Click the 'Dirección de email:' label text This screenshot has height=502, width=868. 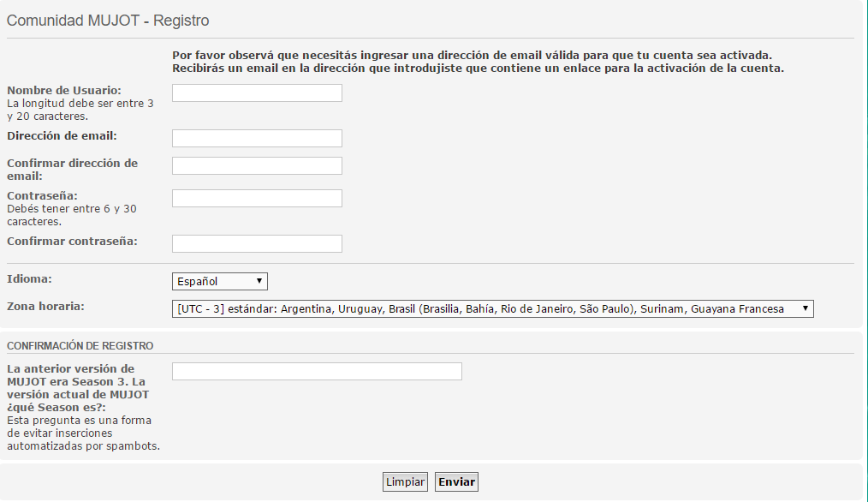pyautogui.click(x=62, y=135)
